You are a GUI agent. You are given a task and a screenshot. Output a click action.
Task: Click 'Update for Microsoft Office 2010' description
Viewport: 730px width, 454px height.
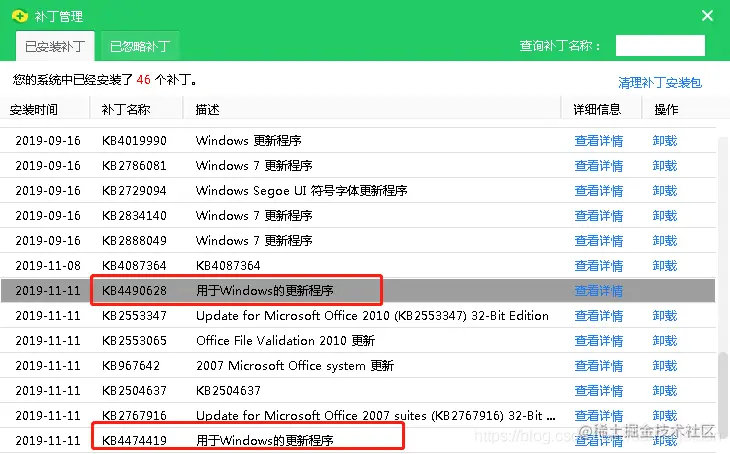pos(372,316)
